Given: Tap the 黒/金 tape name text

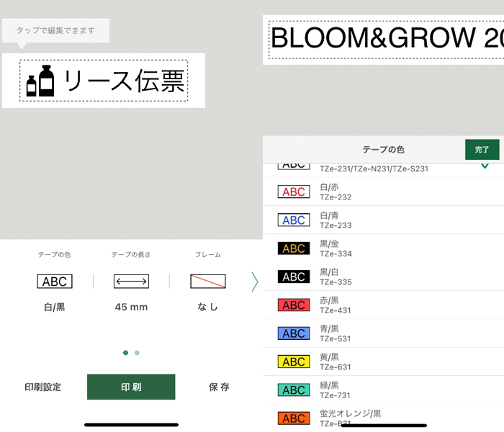Looking at the screenshot, I should pos(329,243).
